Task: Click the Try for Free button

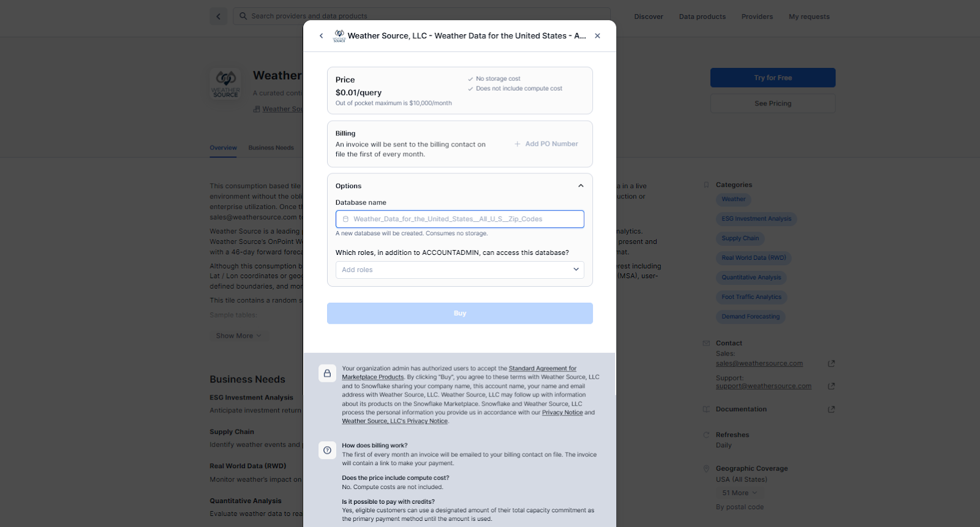Action: pyautogui.click(x=772, y=78)
